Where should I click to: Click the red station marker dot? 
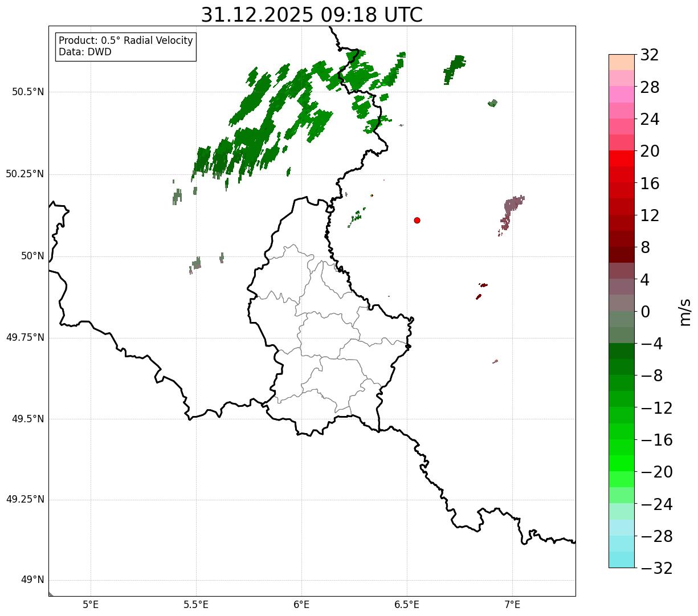click(x=417, y=220)
